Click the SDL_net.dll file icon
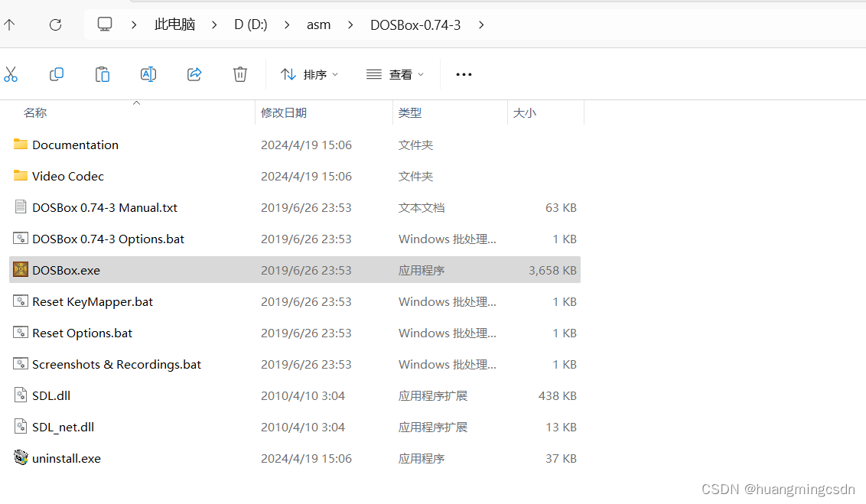The image size is (866, 504). pos(21,426)
